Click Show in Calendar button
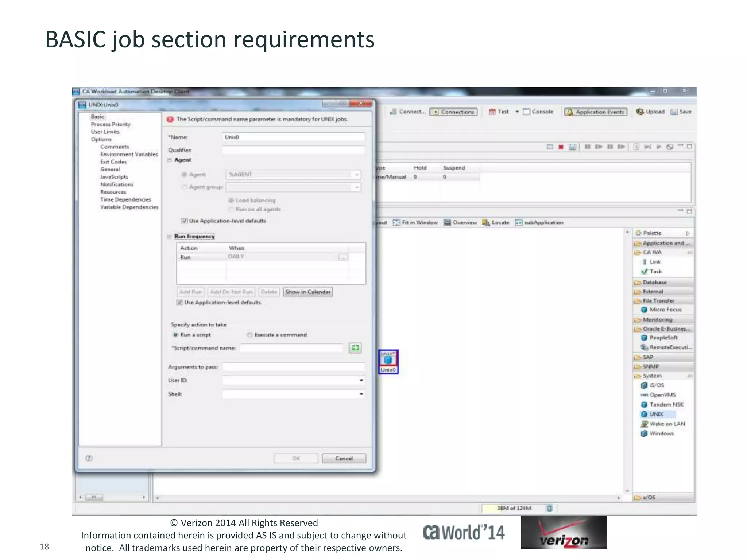This screenshot has width=747, height=560. (308, 292)
